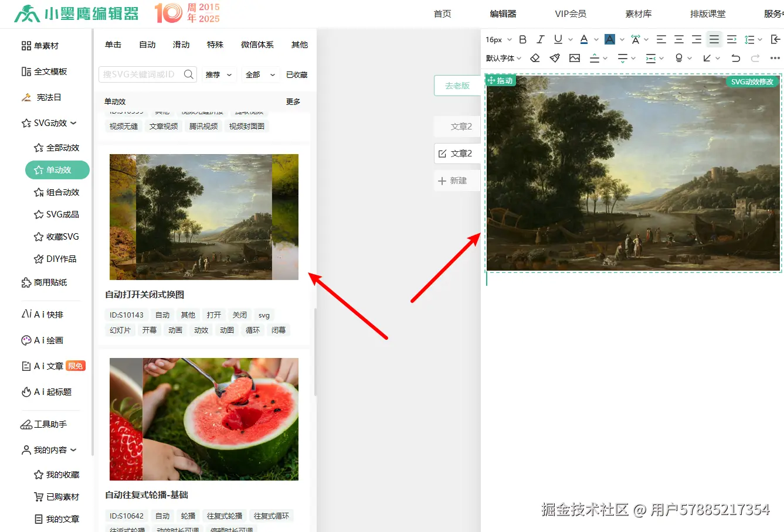Screen dimensions: 784x532
Task: Open 排版课堂 in the top navigation
Action: pos(708,13)
